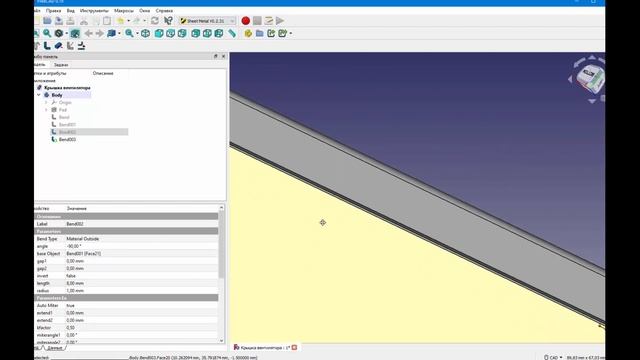Click the Print icon in toolbar
The width and height of the screenshot is (640, 360).
point(71,21)
